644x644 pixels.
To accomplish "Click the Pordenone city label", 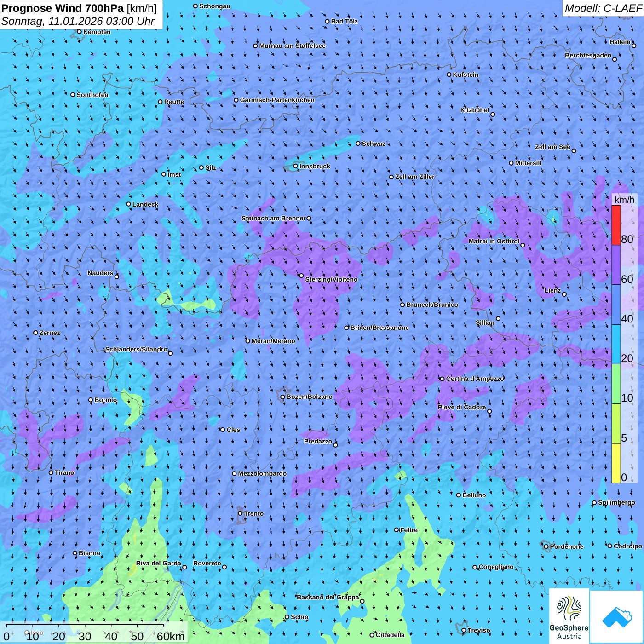I will click(x=567, y=546).
